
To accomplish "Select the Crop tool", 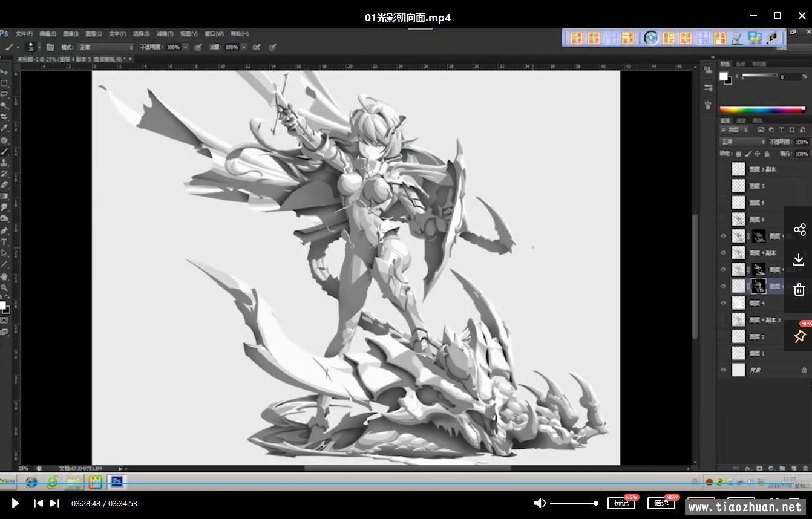I will tap(4, 116).
